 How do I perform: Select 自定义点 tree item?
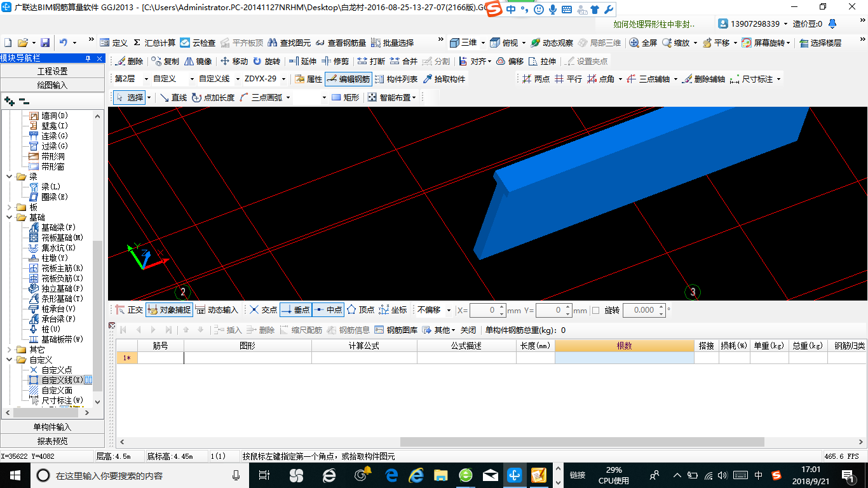[57, 370]
